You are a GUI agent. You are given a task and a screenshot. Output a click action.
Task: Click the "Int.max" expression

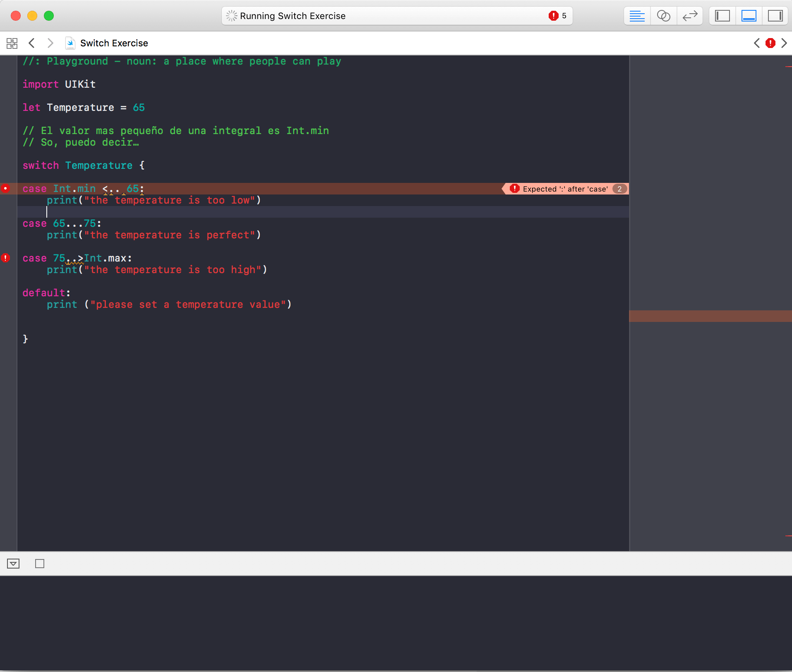105,258
